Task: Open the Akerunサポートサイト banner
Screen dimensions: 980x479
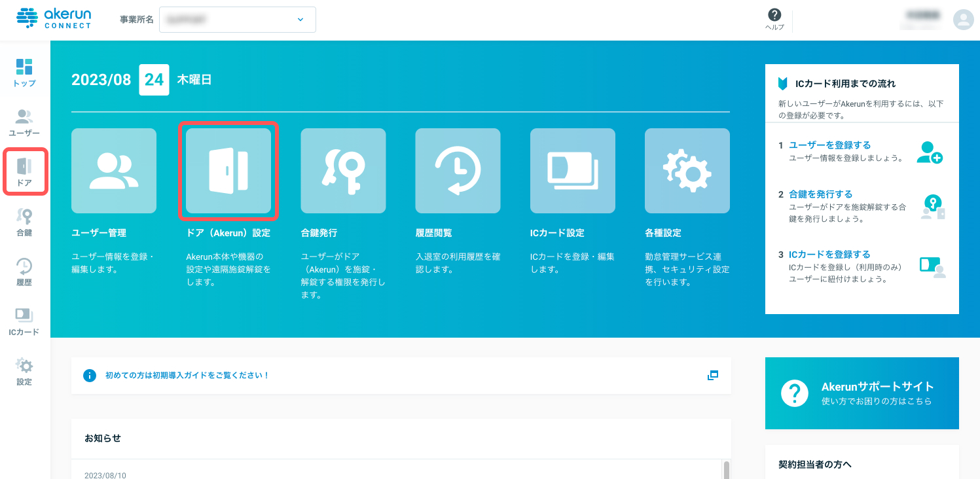Action: tap(862, 393)
